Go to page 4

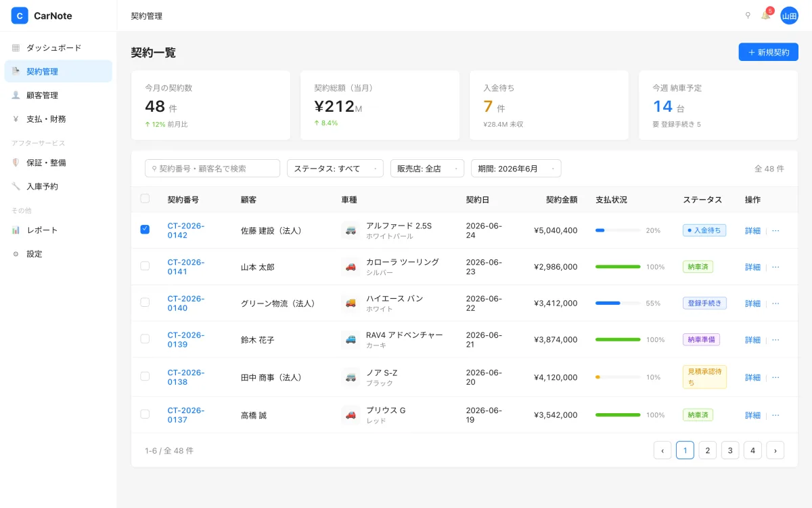[752, 450]
